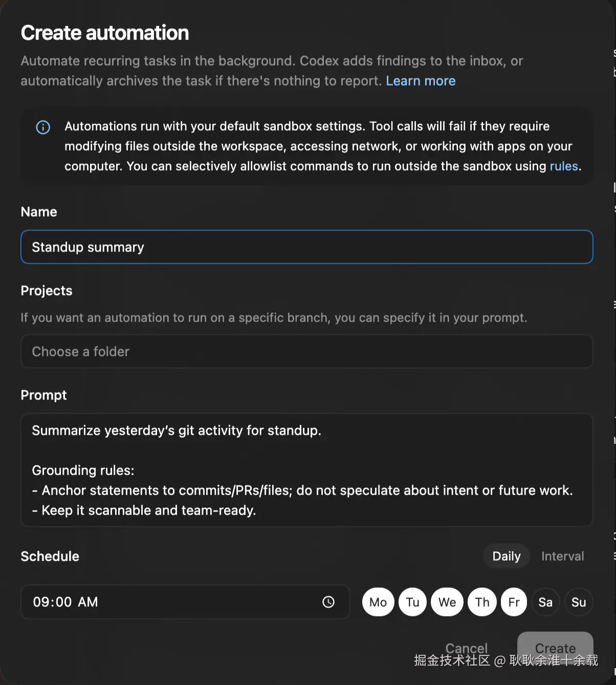
Task: Open the Choose a folder dropdown
Action: 306,352
